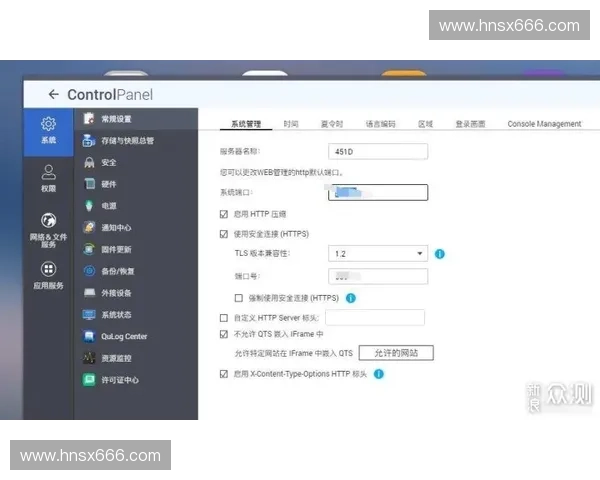Open Network & File Services globe icon

click(49, 220)
